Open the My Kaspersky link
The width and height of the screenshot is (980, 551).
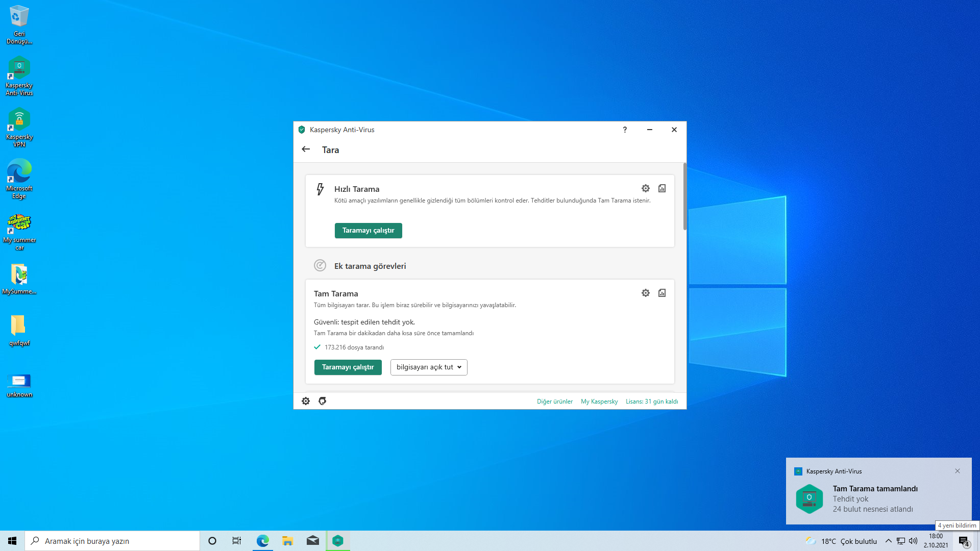599,402
